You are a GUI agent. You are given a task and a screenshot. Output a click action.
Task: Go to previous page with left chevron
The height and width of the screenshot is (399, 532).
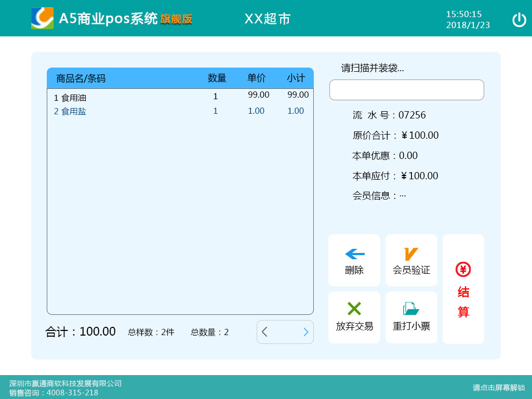tap(265, 332)
